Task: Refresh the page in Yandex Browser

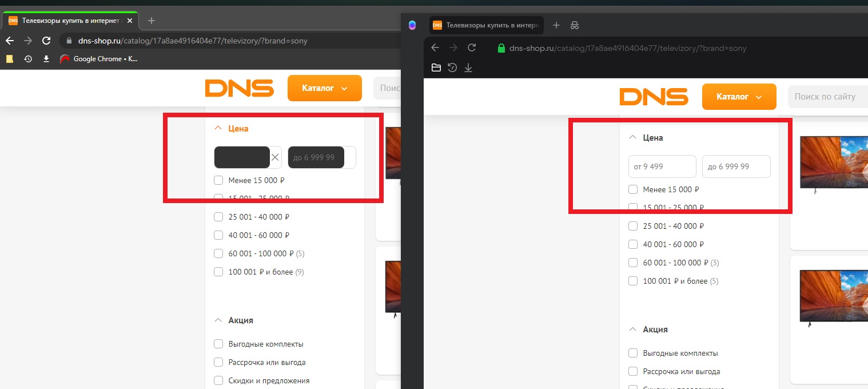Action: pyautogui.click(x=472, y=48)
